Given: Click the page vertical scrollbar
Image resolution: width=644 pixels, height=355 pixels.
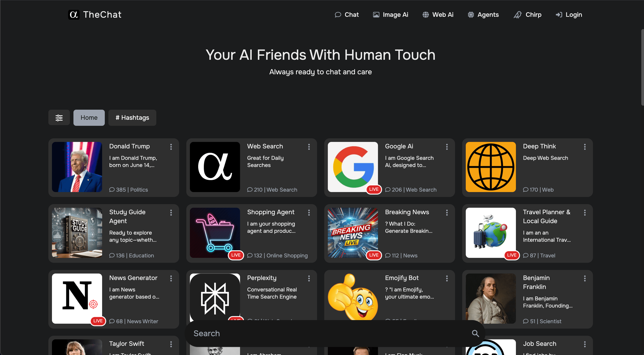Looking at the screenshot, I should (x=642, y=67).
